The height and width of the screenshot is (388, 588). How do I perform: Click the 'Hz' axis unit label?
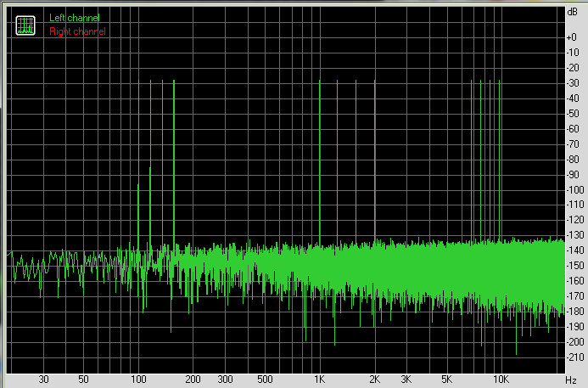pyautogui.click(x=571, y=380)
